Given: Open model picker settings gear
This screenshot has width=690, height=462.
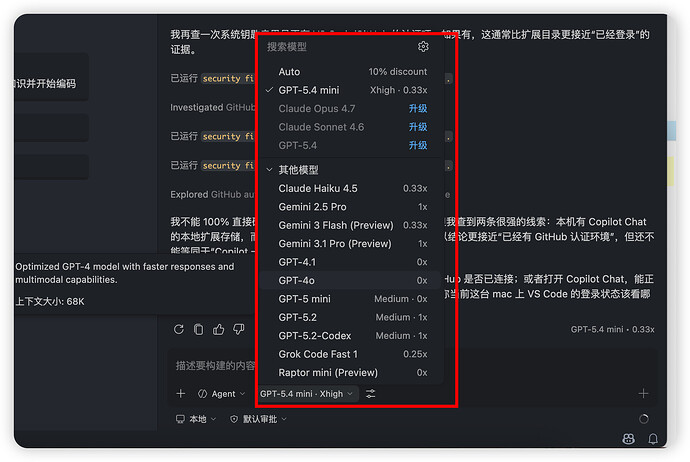Looking at the screenshot, I should click(x=423, y=47).
